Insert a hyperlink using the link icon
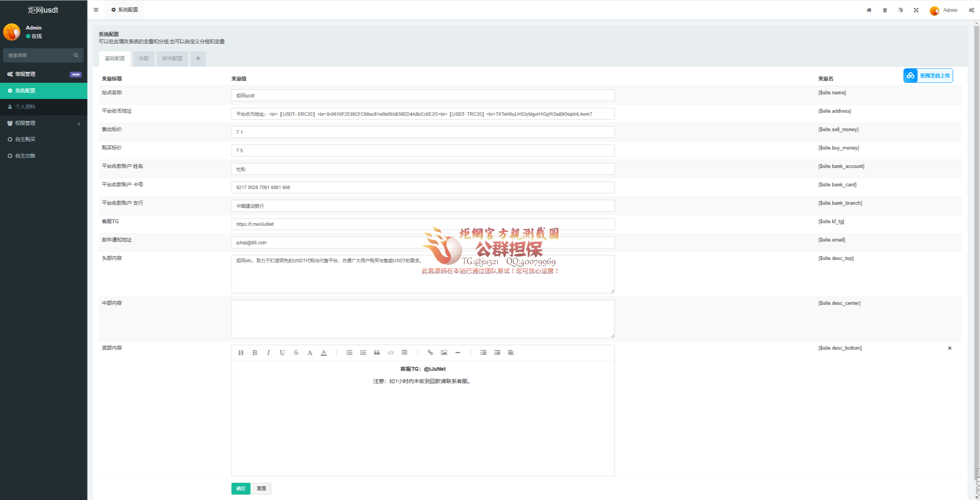Viewport: 980px width, 500px height. click(x=430, y=353)
